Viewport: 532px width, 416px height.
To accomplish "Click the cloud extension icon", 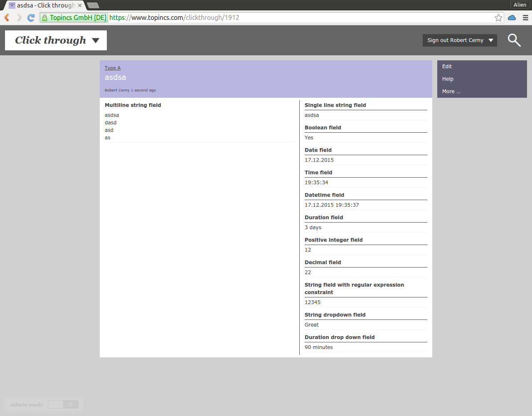I will coord(512,17).
